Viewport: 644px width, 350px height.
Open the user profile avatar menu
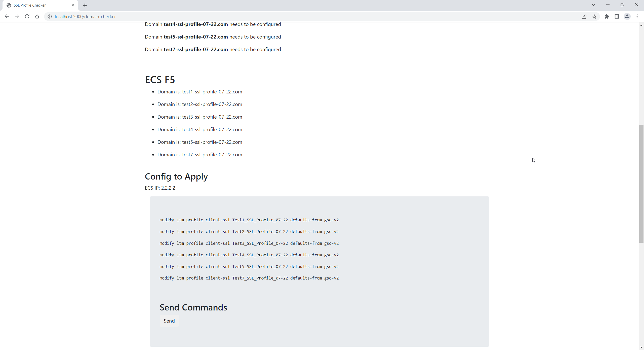[627, 16]
